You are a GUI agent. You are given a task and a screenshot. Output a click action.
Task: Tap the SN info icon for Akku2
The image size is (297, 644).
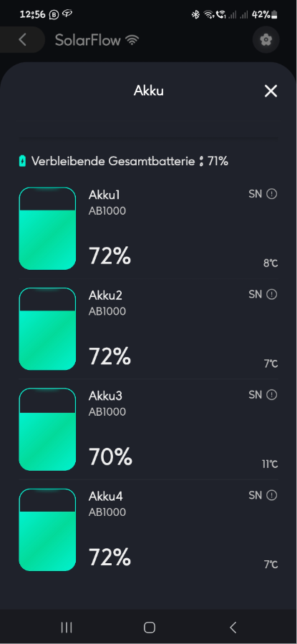point(271,294)
